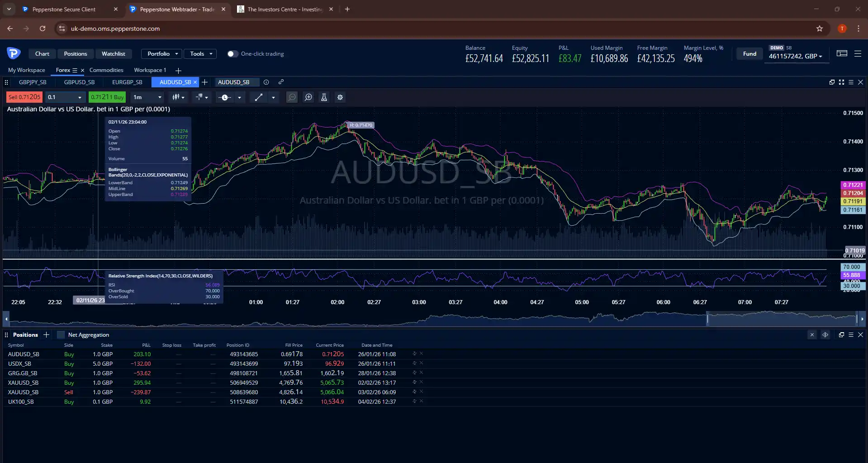The height and width of the screenshot is (463, 868).
Task: Open GBPUSD_SB chart tab
Action: (79, 82)
